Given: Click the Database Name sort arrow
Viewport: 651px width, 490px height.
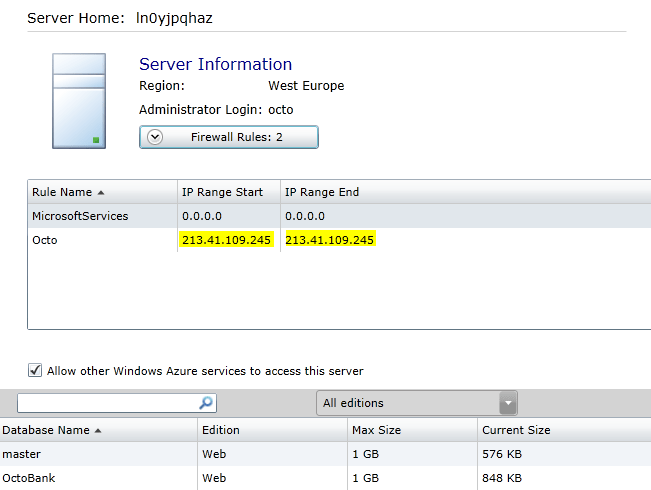Looking at the screenshot, I should [98, 431].
